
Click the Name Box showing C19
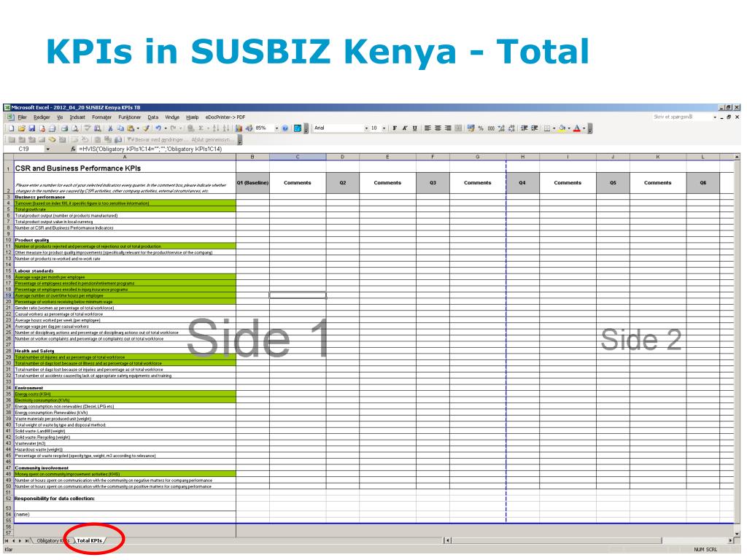click(x=24, y=149)
